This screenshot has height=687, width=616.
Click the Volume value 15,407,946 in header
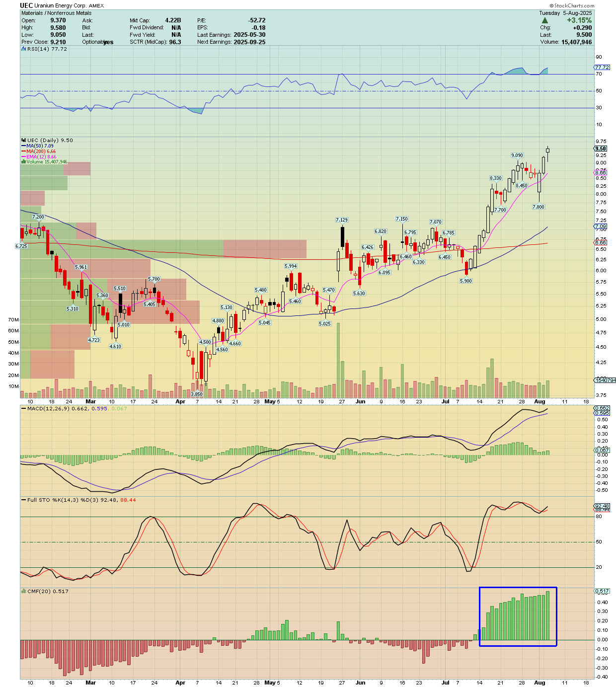tap(576, 42)
